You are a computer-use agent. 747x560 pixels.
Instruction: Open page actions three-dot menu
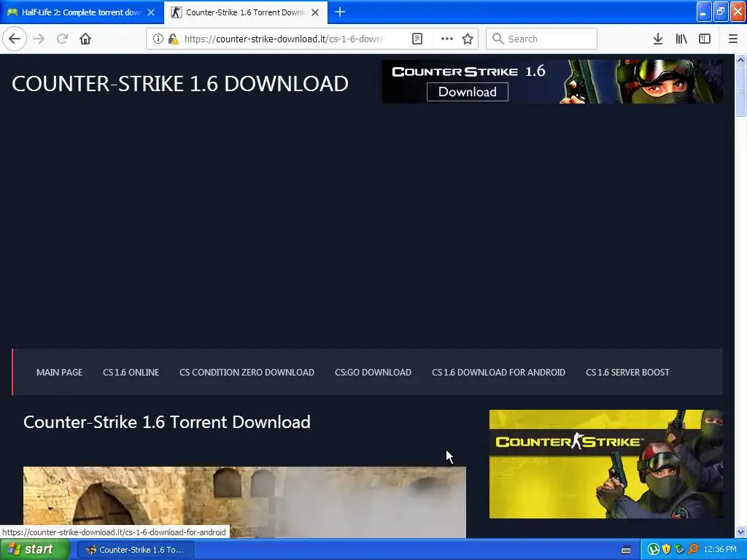click(447, 39)
